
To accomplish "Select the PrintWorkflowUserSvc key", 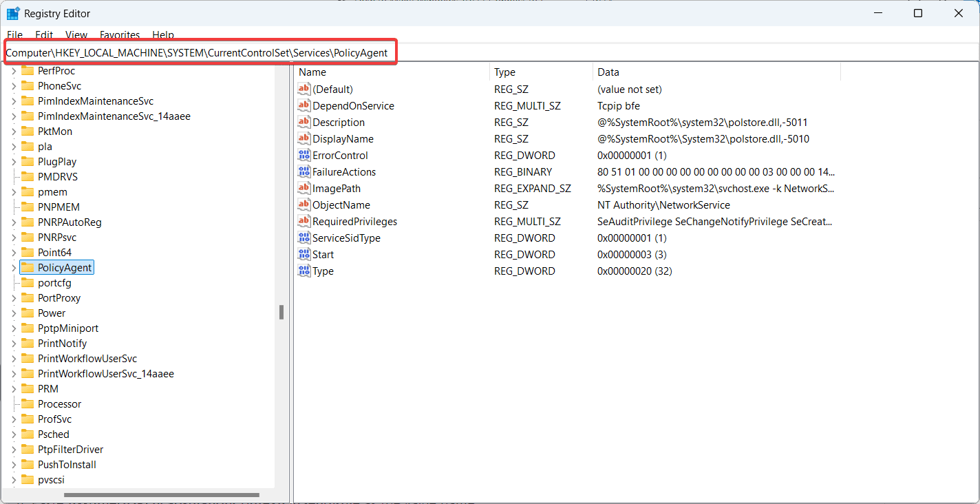I will tap(87, 358).
